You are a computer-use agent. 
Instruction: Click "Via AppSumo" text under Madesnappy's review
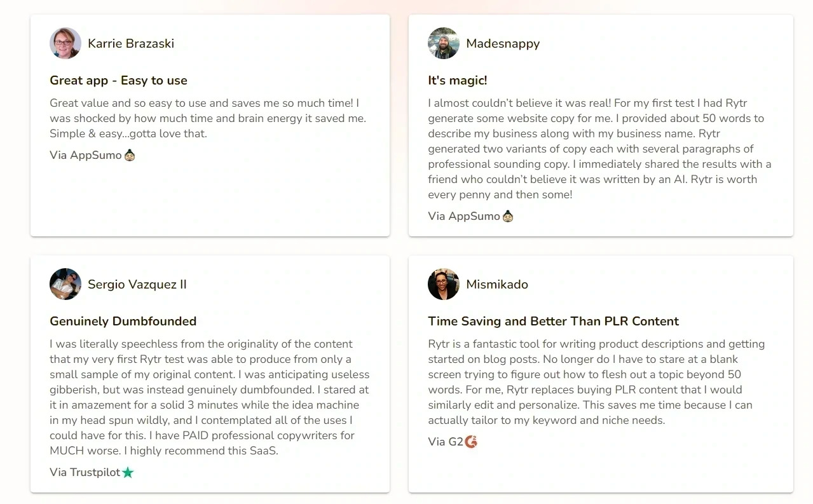point(464,216)
